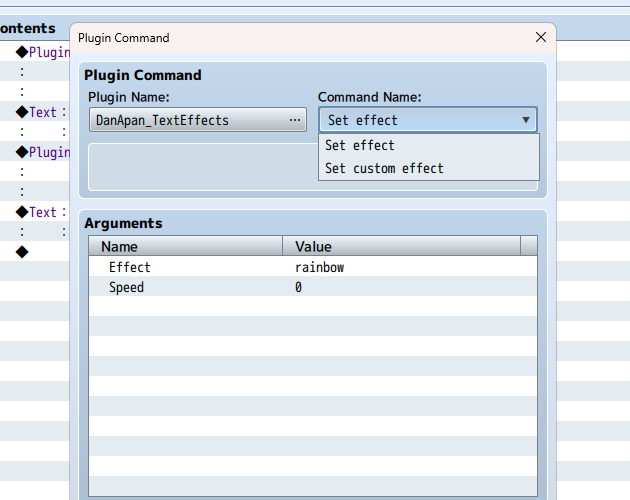Select the empty last diamond line in contents
The image size is (630, 500).
[22, 252]
